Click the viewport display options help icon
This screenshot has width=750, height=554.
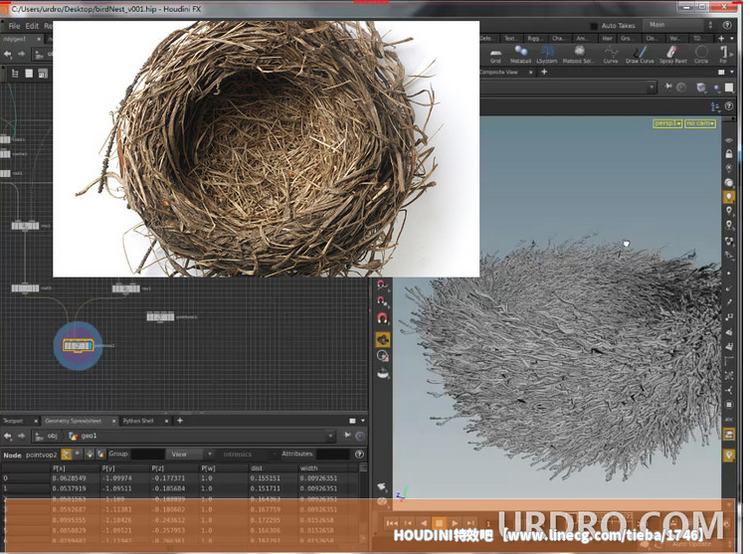tap(728, 106)
